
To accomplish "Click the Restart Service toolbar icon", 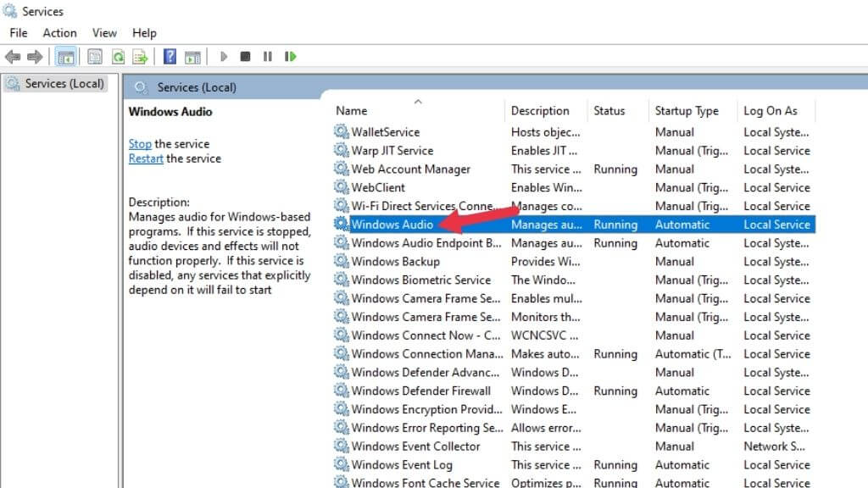I will click(x=291, y=57).
